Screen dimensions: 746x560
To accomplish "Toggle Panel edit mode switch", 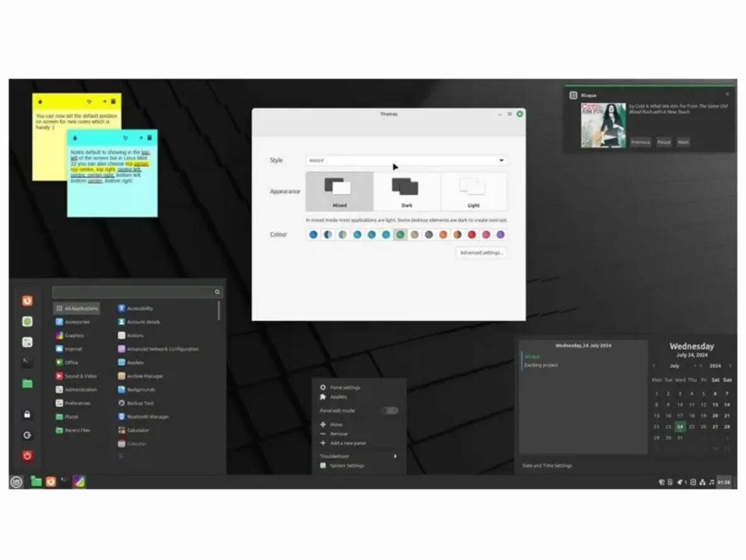I will click(x=390, y=410).
